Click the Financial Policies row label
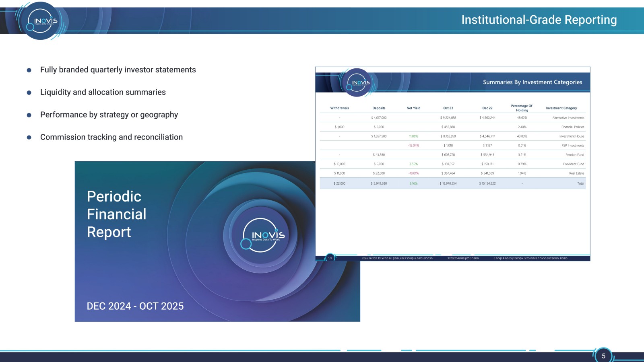 573,127
